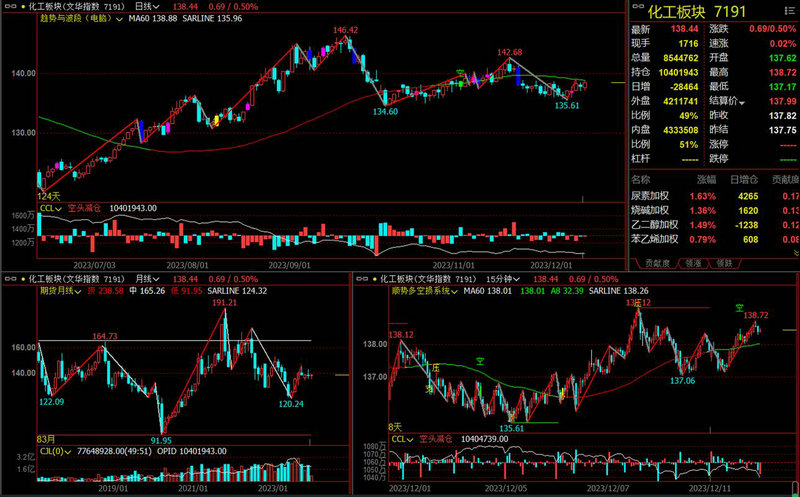This screenshot has height=497, width=800.
Task: Switch to the 贡献度 tab
Action: tap(658, 263)
